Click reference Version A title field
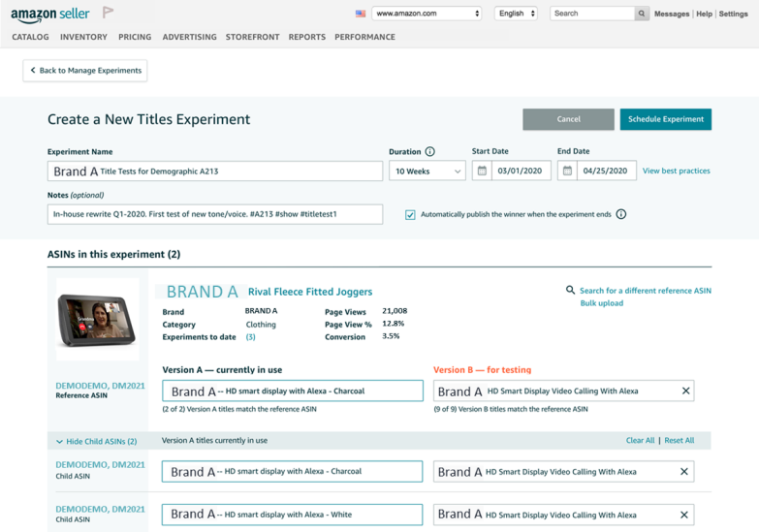Image resolution: width=759 pixels, height=532 pixels. click(x=293, y=391)
